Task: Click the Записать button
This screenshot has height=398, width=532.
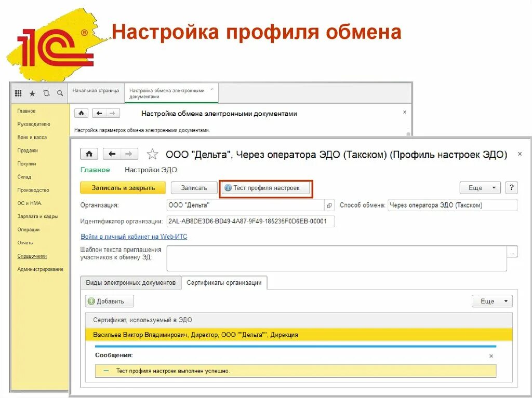Action: click(194, 188)
